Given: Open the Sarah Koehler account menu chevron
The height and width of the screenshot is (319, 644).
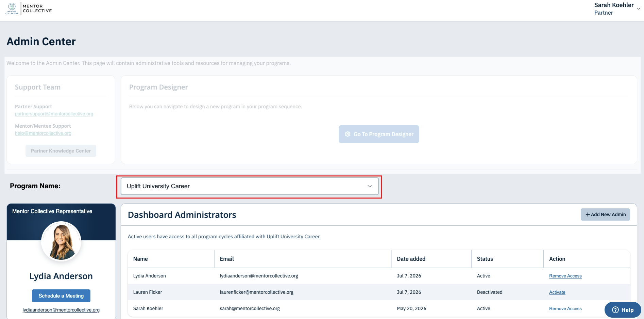Looking at the screenshot, I should 639,9.
